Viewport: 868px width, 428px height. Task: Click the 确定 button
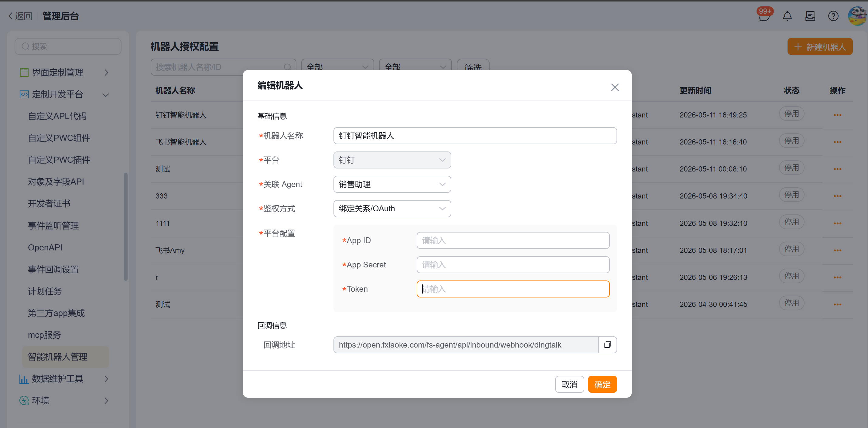602,384
